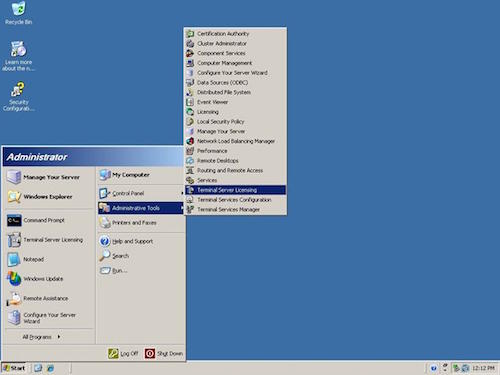Click the Learn more about the n... desktop icon

[x=18, y=56]
